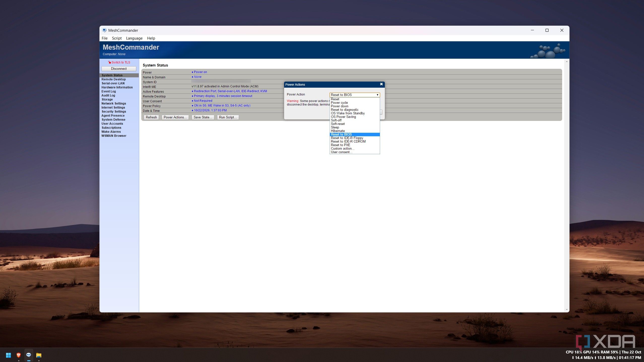Choose Power cycle option
This screenshot has width=644, height=362.
pos(354,103)
